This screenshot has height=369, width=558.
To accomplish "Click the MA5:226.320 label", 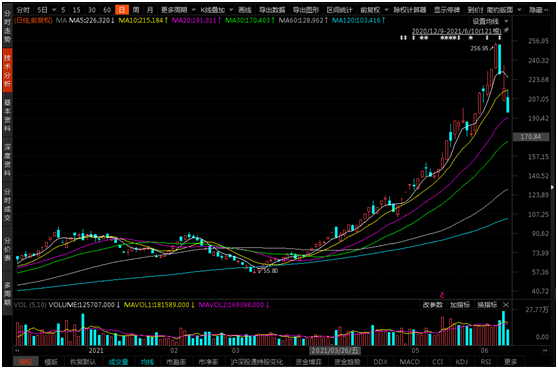I will click(x=92, y=21).
